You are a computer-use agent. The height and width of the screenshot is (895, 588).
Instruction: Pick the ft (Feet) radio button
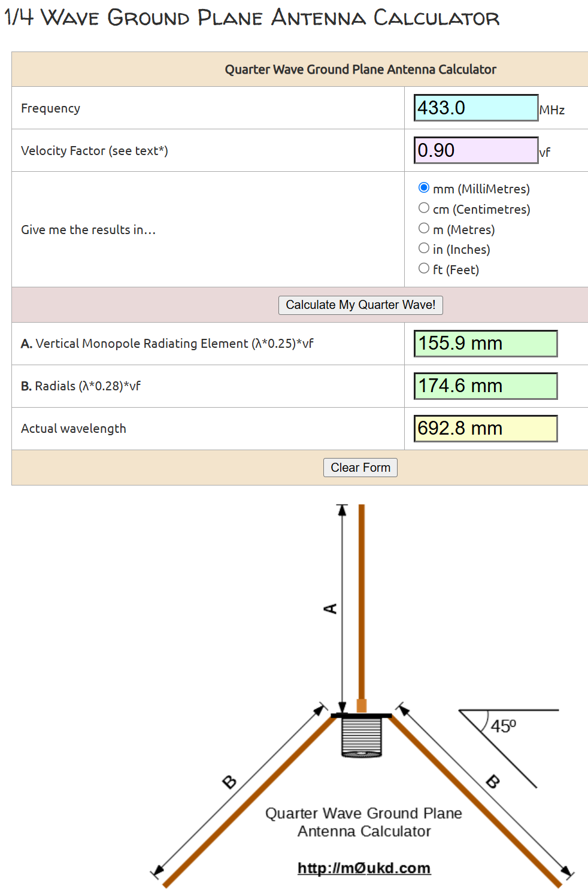click(x=424, y=269)
